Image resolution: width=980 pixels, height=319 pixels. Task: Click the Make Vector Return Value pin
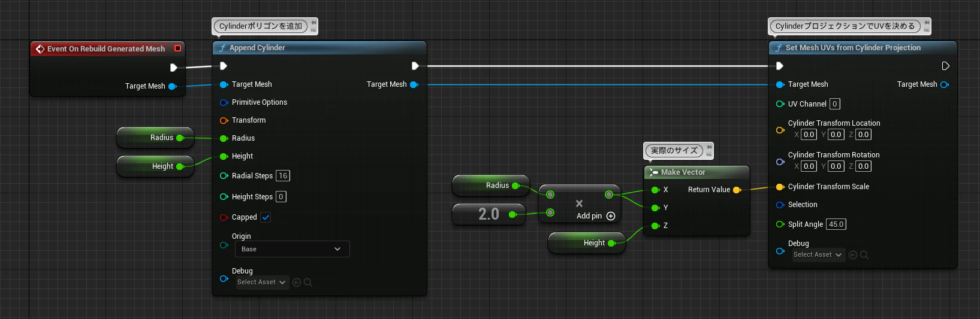(737, 190)
